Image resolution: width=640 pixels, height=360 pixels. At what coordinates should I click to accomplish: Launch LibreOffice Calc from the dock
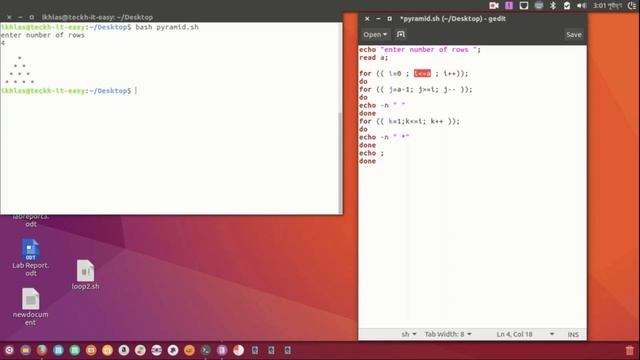click(75, 350)
